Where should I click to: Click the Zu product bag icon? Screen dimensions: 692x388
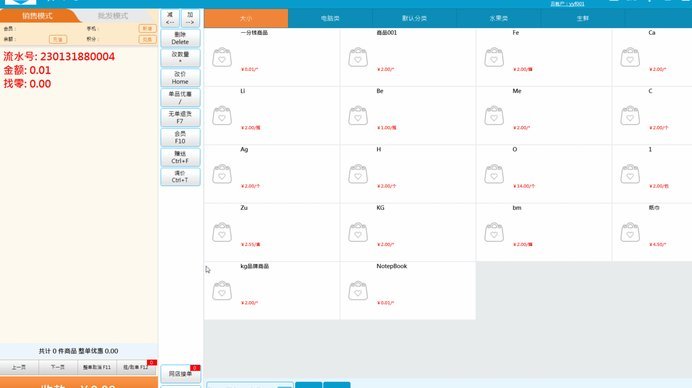click(222, 233)
